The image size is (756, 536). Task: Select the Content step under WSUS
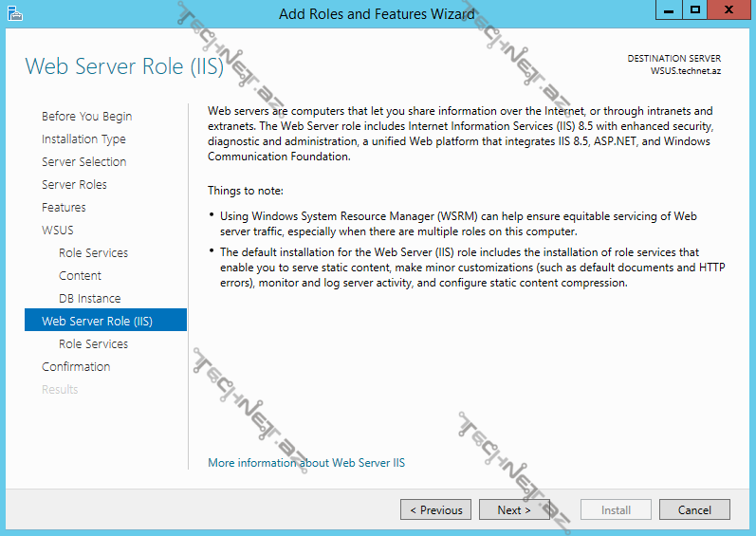(80, 276)
